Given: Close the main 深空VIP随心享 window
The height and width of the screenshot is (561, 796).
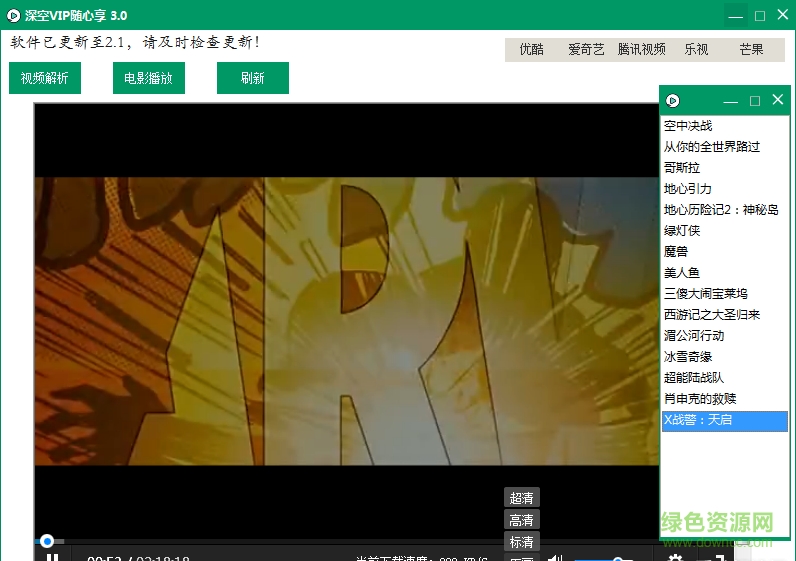Looking at the screenshot, I should point(783,15).
